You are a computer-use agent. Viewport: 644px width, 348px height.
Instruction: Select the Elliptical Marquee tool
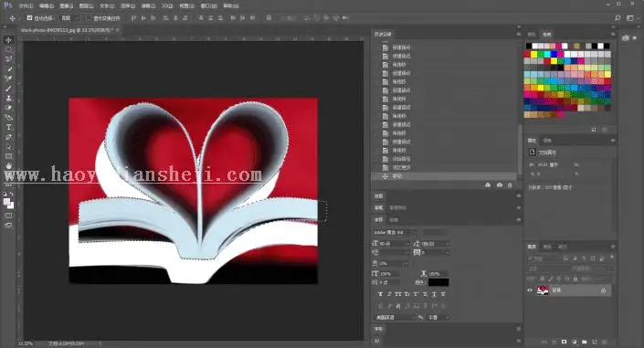8,49
